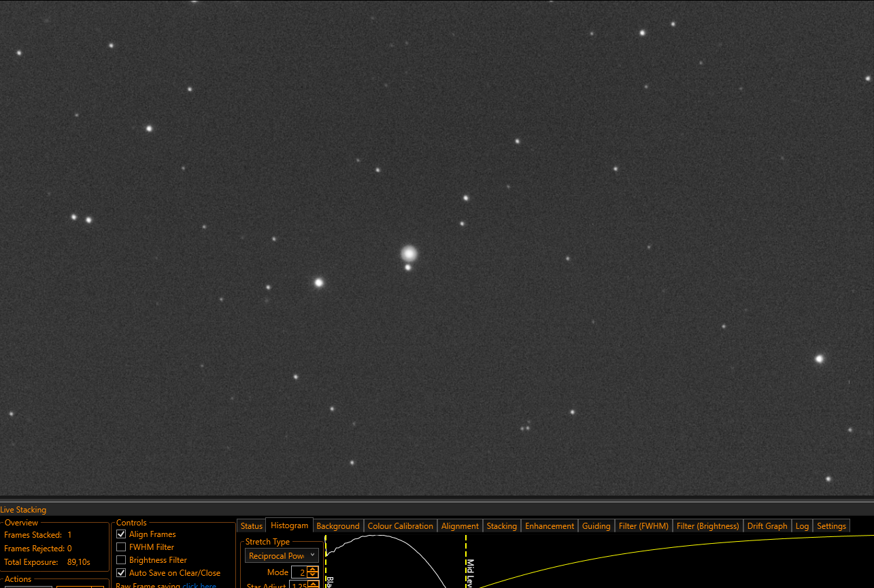
Task: Select the Mid Level histogram marker
Action: pos(467,562)
